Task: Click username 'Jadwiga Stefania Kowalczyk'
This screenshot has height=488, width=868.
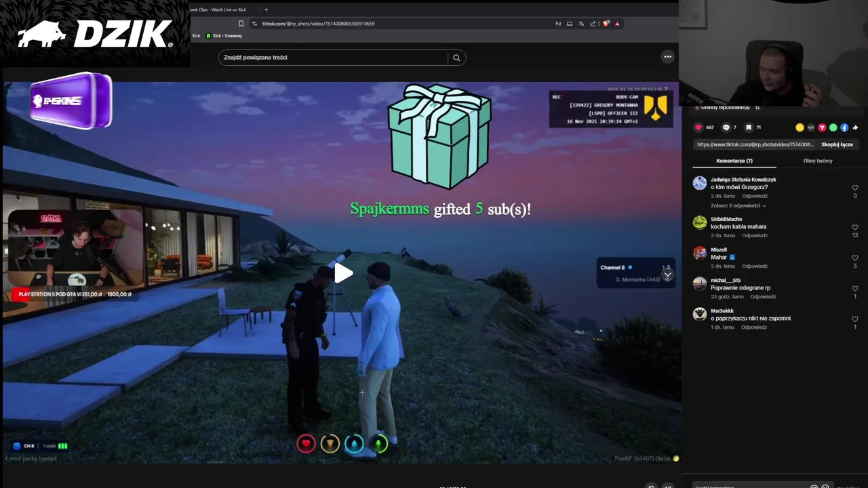Action: pyautogui.click(x=743, y=180)
